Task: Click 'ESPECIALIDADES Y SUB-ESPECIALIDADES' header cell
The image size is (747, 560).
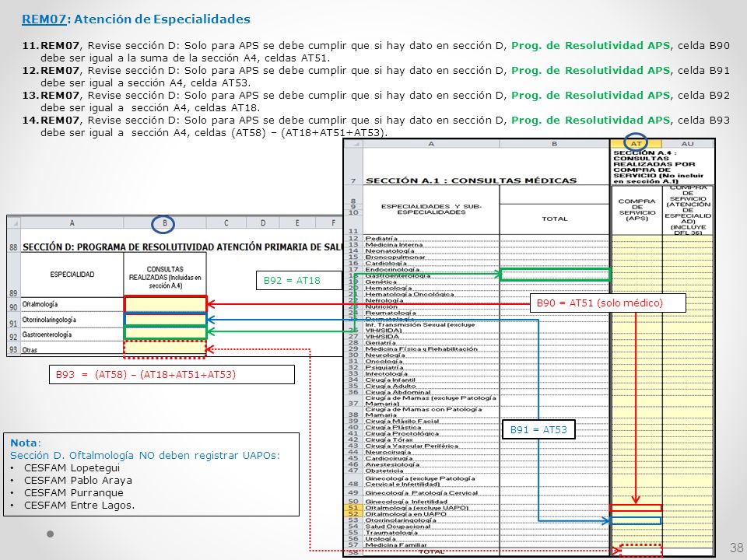Action: (x=431, y=209)
